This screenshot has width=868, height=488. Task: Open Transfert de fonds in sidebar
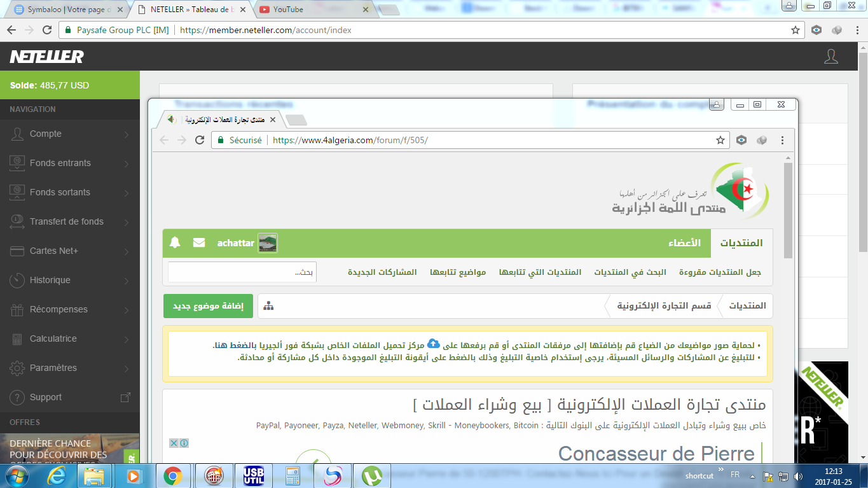[69, 221]
